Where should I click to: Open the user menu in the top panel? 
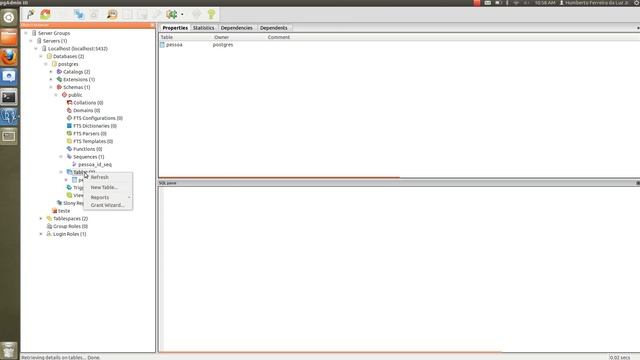(594, 2)
